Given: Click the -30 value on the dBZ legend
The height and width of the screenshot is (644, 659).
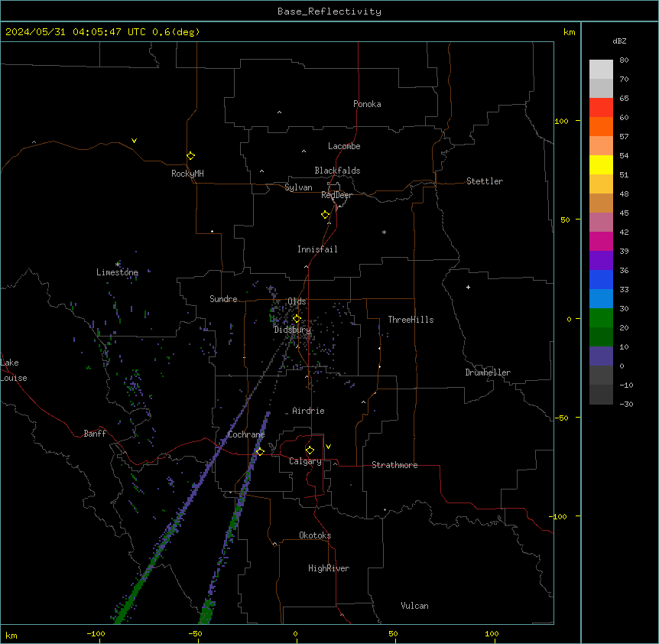Looking at the screenshot, I should [x=626, y=404].
